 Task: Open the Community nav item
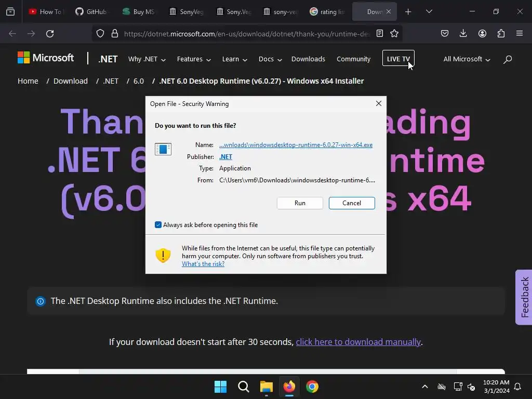[353, 59]
